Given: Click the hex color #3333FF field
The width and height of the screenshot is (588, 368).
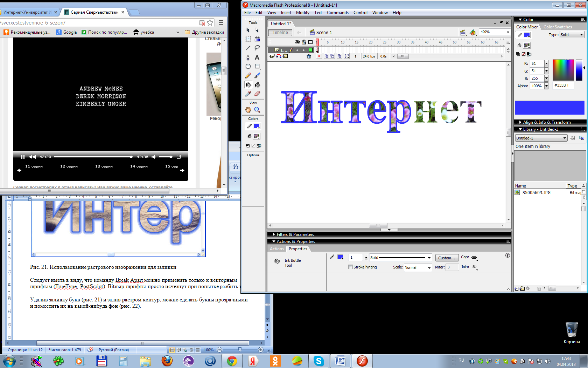Looking at the screenshot, I should tap(563, 86).
